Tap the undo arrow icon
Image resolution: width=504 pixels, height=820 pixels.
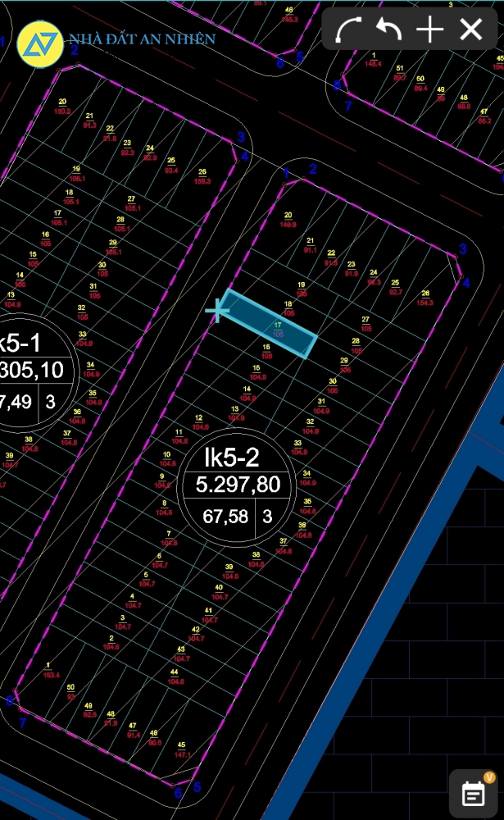pyautogui.click(x=388, y=30)
